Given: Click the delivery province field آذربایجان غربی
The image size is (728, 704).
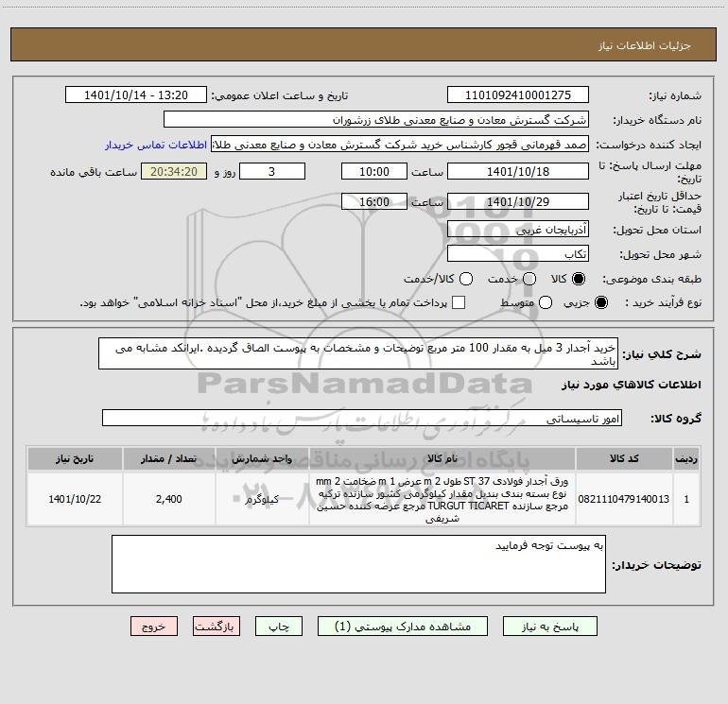Looking at the screenshot, I should [518, 229].
